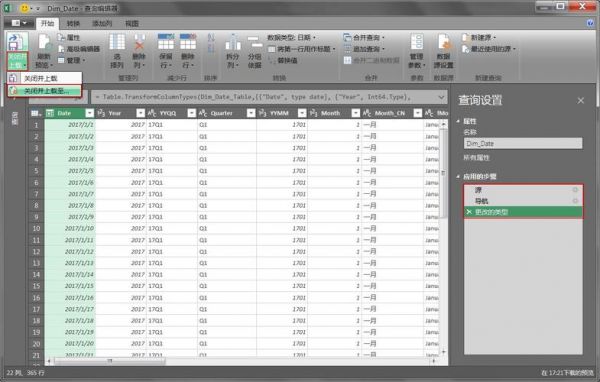The image size is (600, 382).
Task: Click the Close & Load icon at ribbon left
Action: (x=17, y=42)
